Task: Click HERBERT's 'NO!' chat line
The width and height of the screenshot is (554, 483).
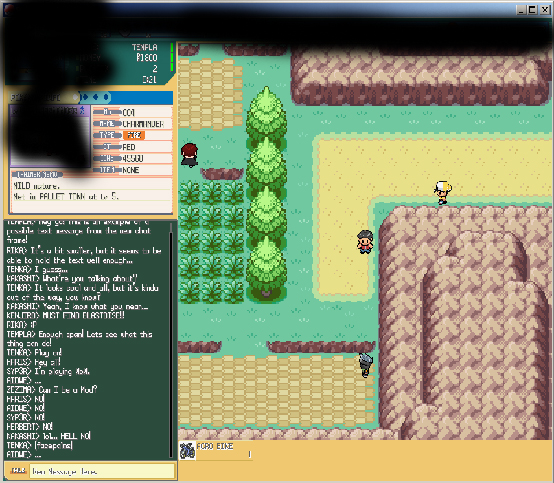Action: click(x=29, y=426)
